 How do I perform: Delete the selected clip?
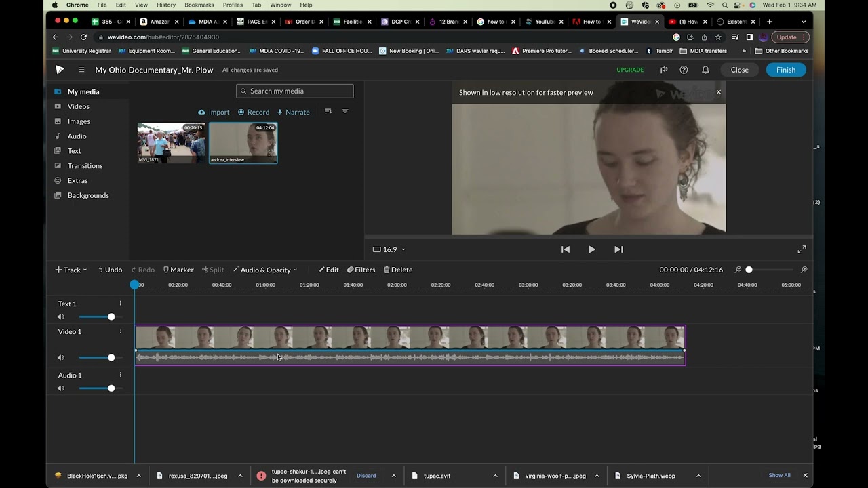click(x=398, y=270)
